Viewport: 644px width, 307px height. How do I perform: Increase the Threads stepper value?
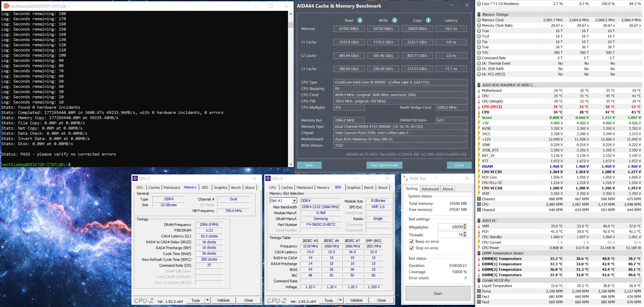[x=465, y=233]
